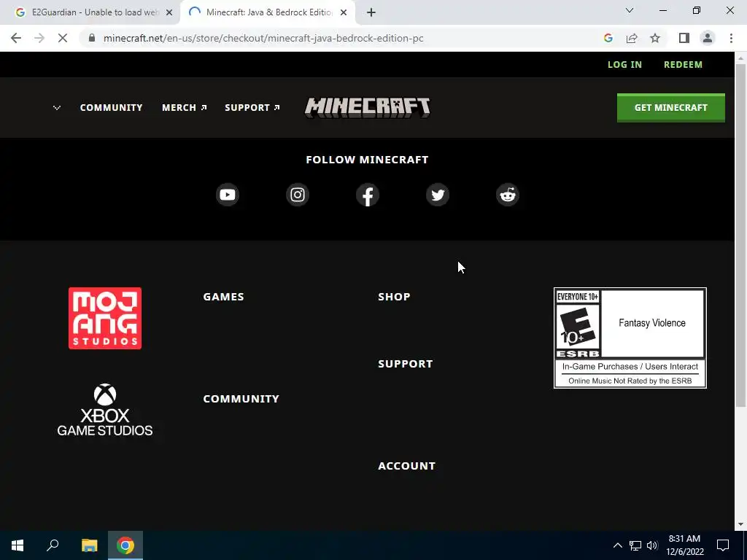The height and width of the screenshot is (560, 747).
Task: Click GAMES footer heading
Action: pos(223,297)
